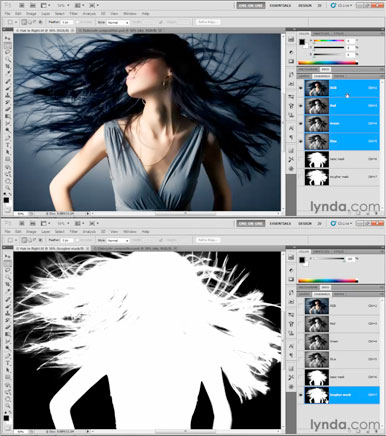Switch to Paths tab in the mask window
The image size is (386, 436).
(x=339, y=294)
